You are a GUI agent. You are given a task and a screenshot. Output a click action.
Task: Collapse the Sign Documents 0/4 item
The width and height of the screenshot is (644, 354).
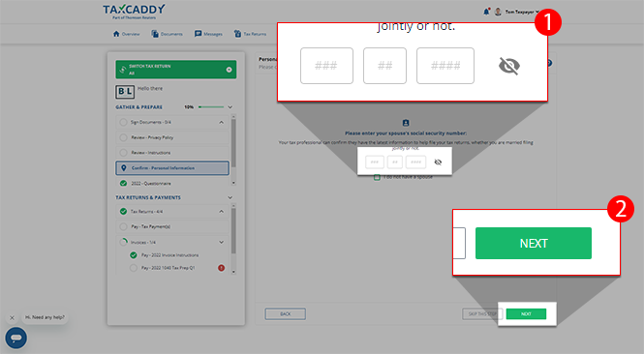point(222,122)
